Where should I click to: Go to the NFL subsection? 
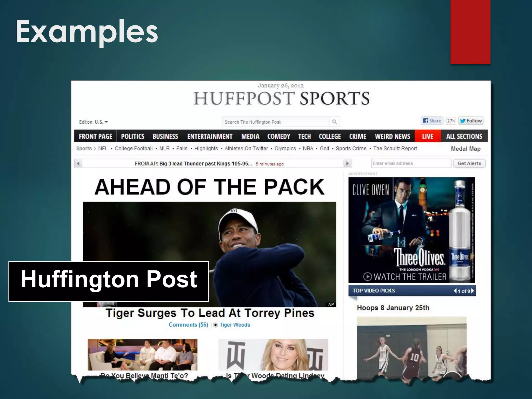[x=103, y=149]
